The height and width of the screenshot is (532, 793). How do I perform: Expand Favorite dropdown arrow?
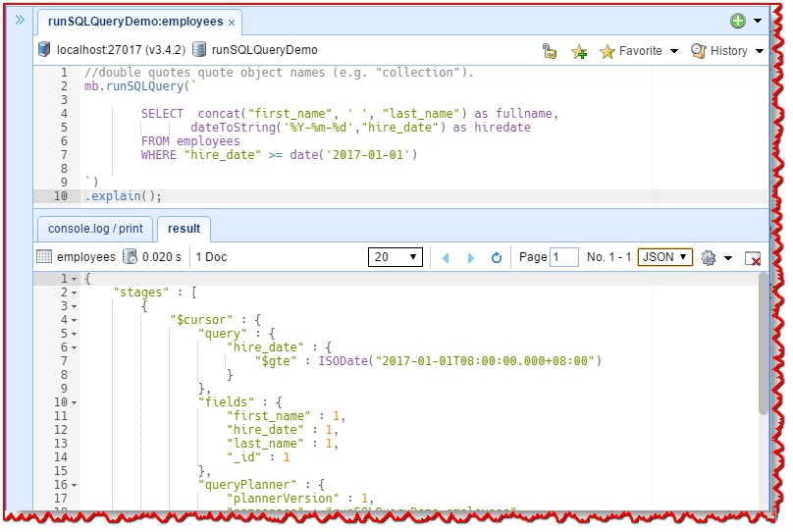click(x=674, y=51)
